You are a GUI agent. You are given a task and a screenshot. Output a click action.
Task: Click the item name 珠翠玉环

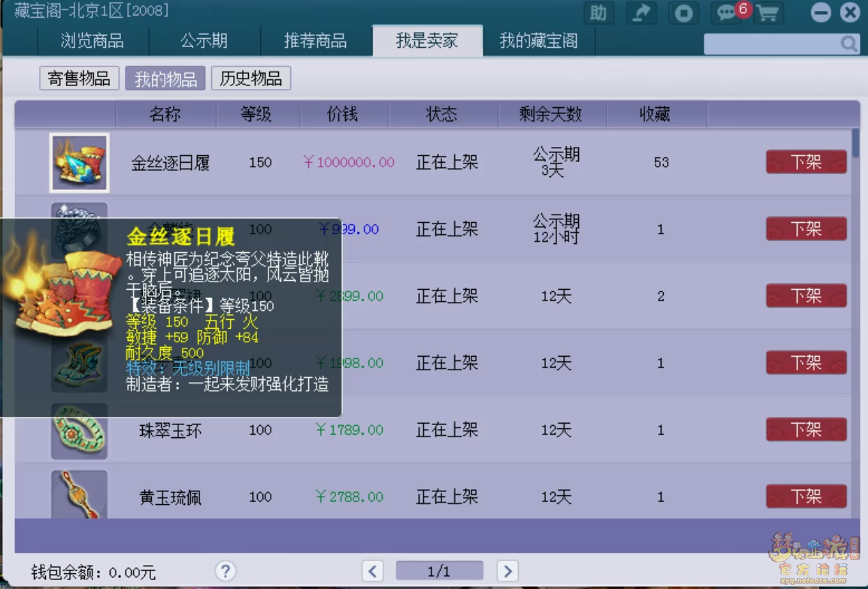pyautogui.click(x=170, y=431)
